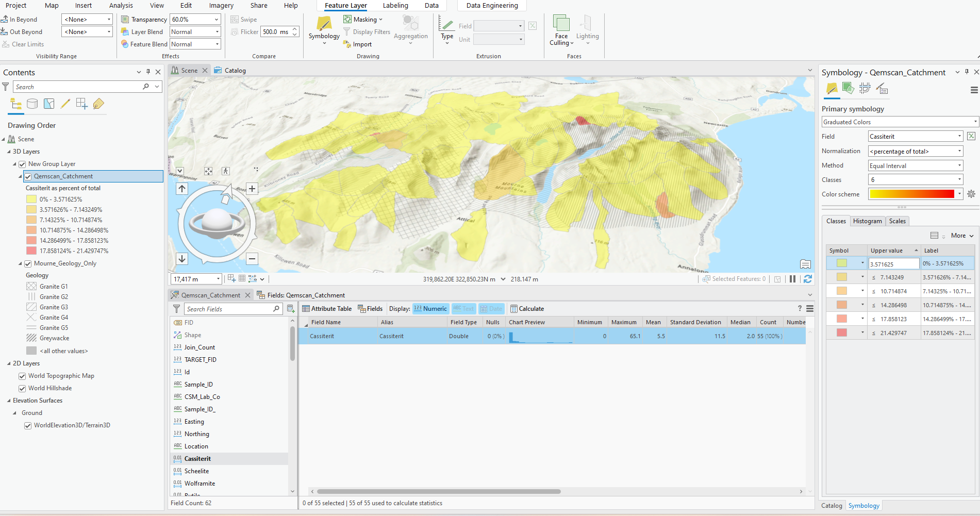Screen dimensions: 980x516
Task: Select List By Data Source icon
Action: pyautogui.click(x=32, y=104)
